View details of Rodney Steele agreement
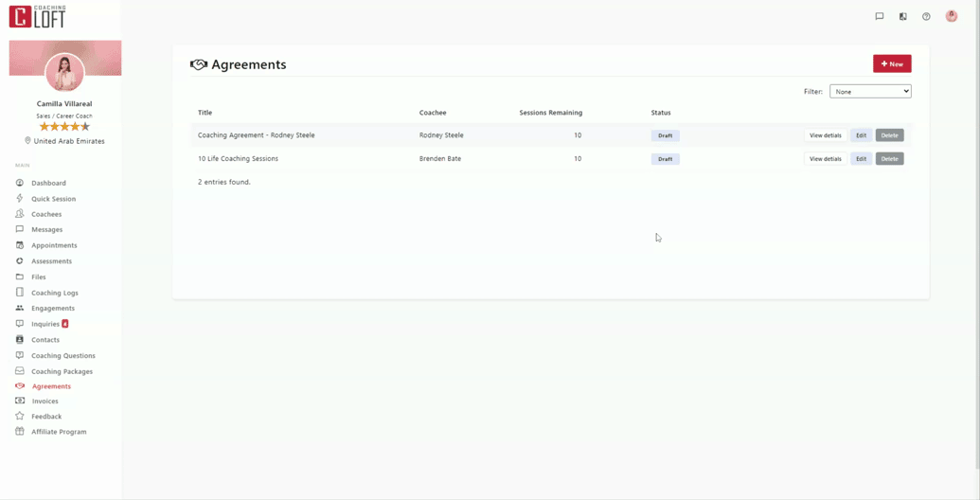980x500 pixels. click(825, 135)
